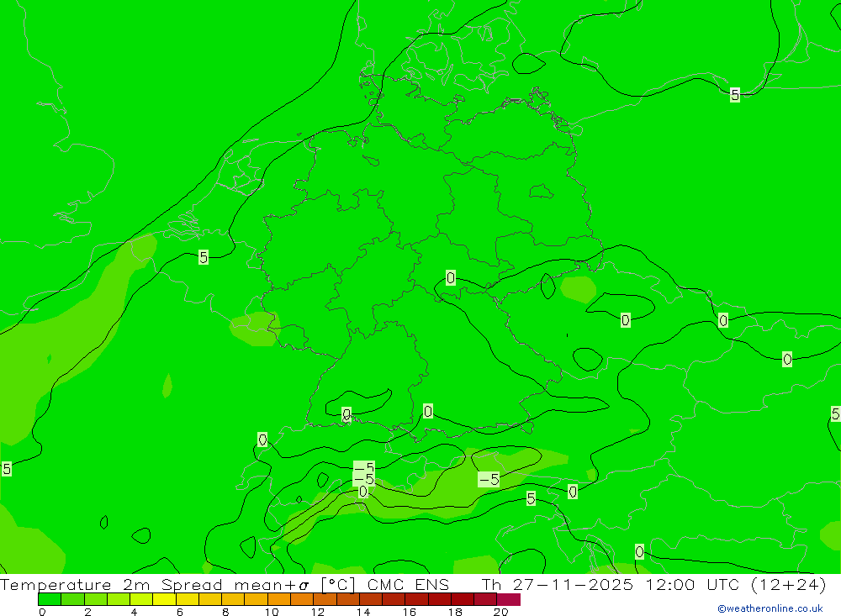The image size is (841, 616).
Task: Click the 'CMC ENS' model name
Action: (x=408, y=584)
